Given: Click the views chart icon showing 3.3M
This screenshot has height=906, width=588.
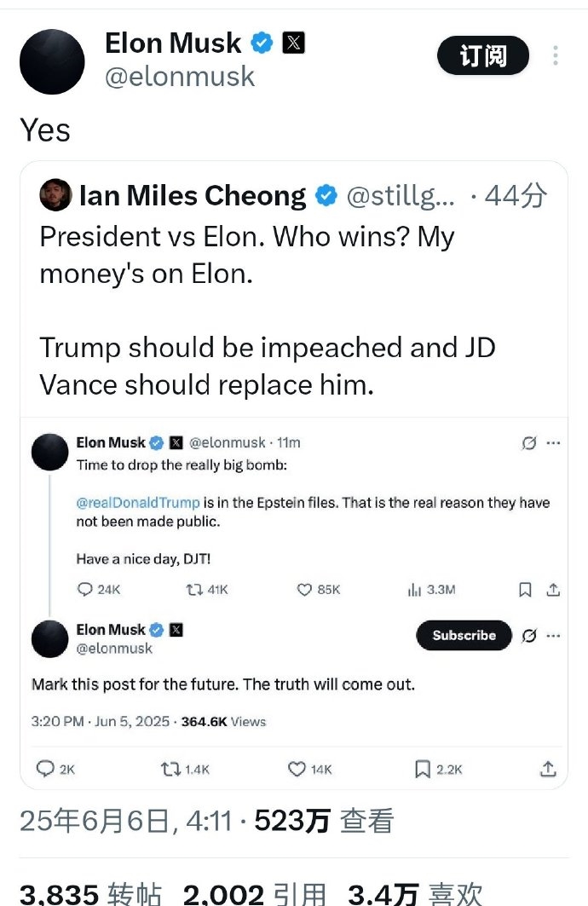Looking at the screenshot, I should pyautogui.click(x=415, y=589).
